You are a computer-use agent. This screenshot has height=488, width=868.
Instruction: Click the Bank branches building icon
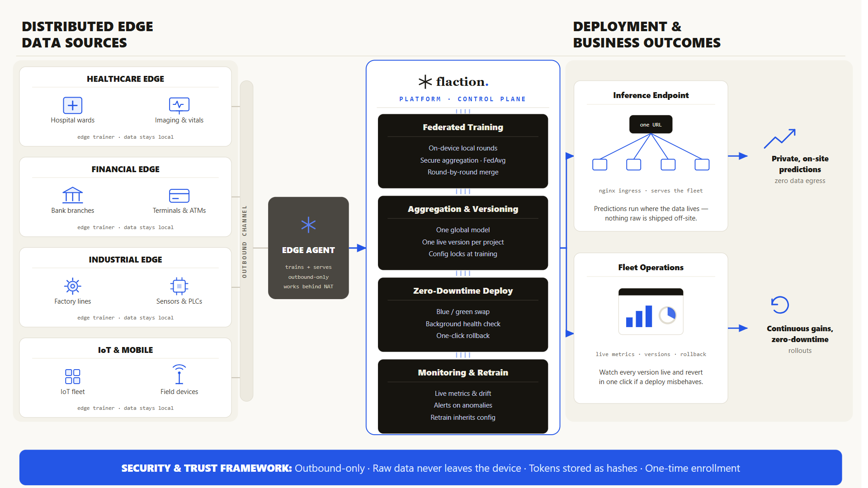click(x=72, y=195)
